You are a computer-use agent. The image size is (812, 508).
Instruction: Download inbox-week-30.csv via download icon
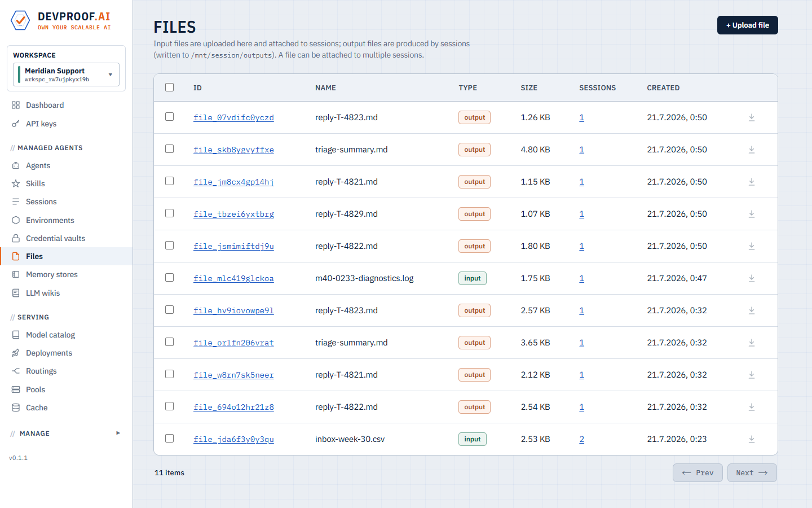(752, 439)
